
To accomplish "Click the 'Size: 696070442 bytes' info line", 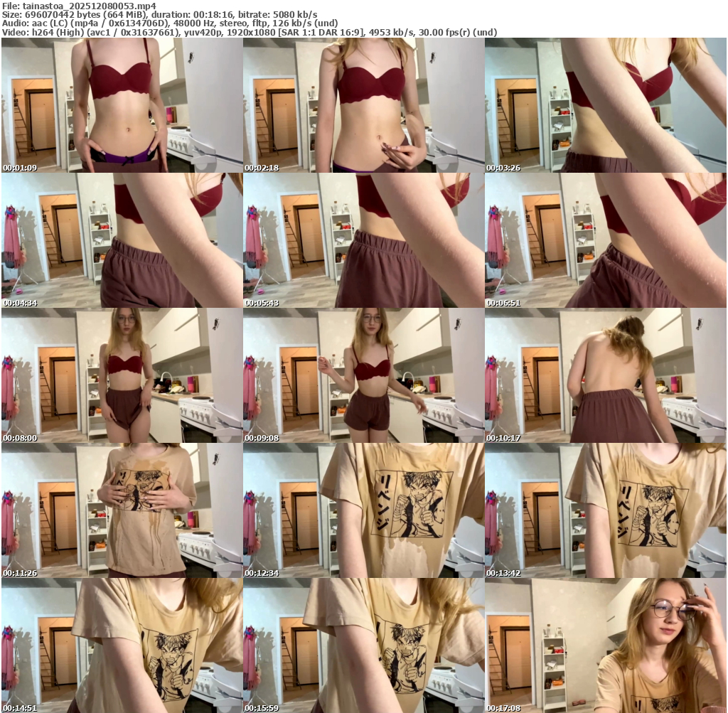I will tap(160, 14).
